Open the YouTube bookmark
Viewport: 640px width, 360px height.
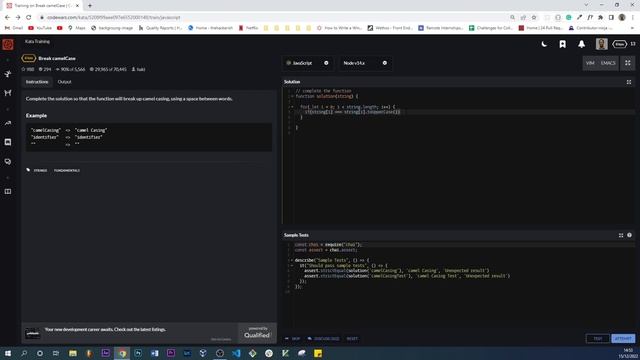click(x=40, y=28)
